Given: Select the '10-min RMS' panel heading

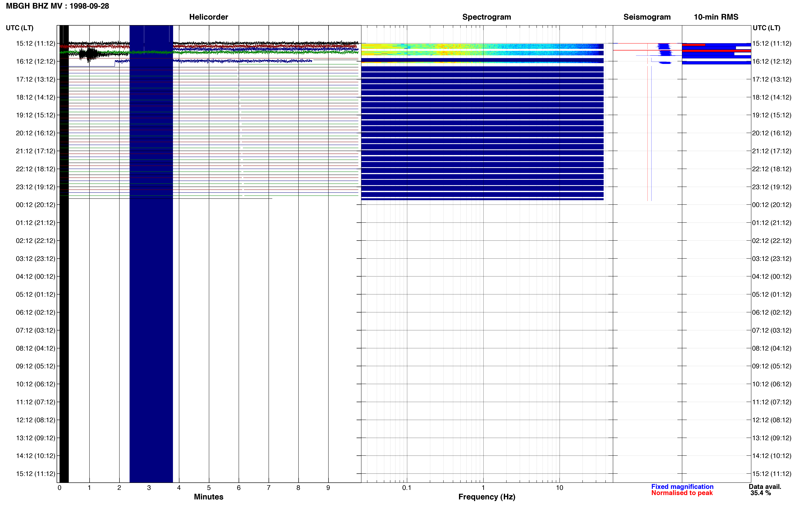Looking at the screenshot, I should (x=716, y=17).
